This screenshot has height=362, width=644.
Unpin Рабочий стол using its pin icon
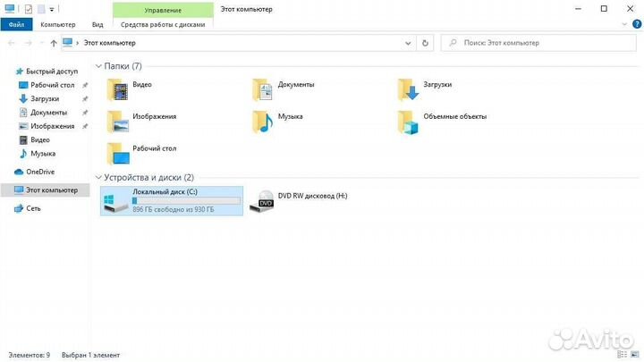coord(85,85)
